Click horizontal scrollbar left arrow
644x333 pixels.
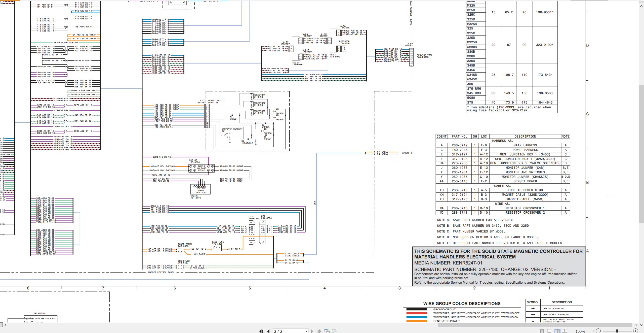pos(5,325)
